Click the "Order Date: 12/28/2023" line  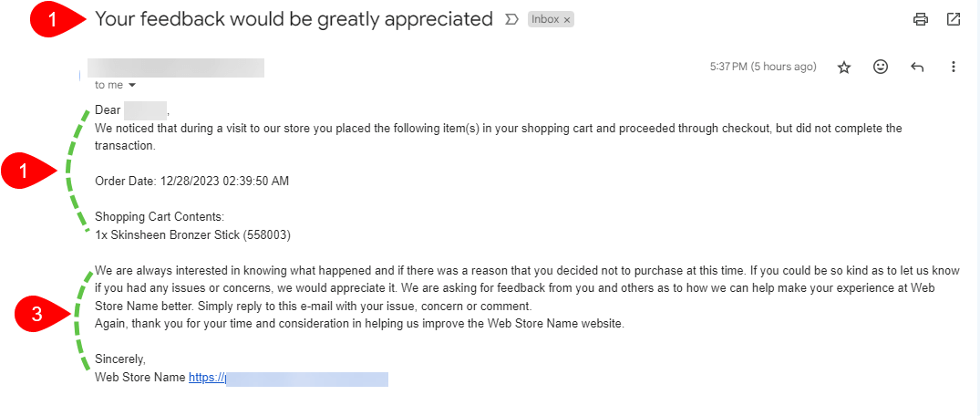(x=191, y=181)
